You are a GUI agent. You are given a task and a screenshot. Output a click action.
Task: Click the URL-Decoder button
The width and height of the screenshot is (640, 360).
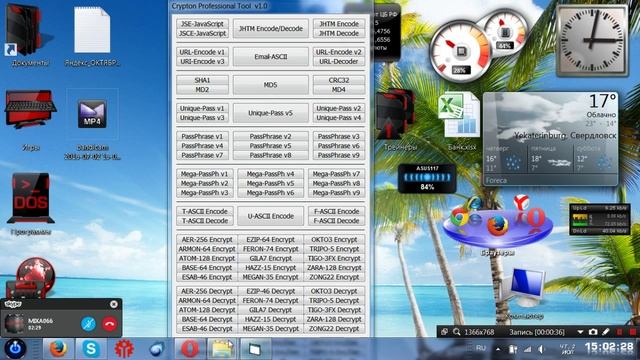[x=339, y=62]
